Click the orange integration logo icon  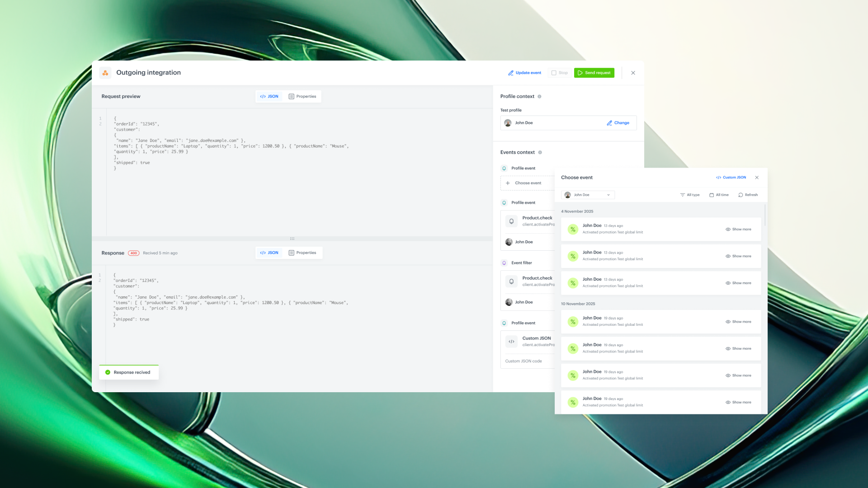[105, 73]
